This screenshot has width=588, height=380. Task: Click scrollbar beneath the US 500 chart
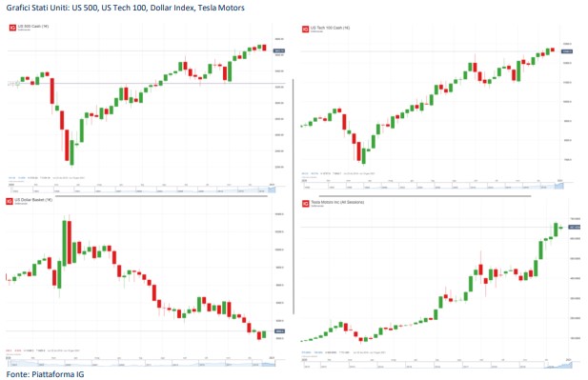click(x=161, y=195)
